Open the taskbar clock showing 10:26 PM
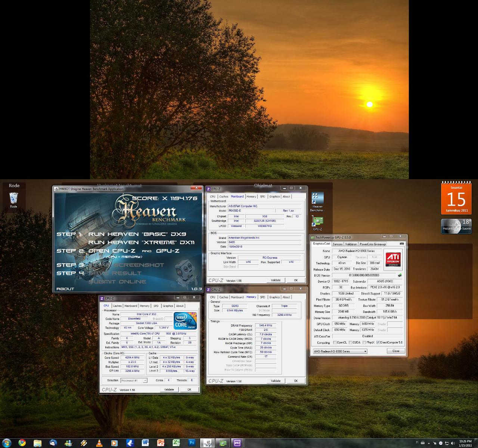 click(465, 443)
